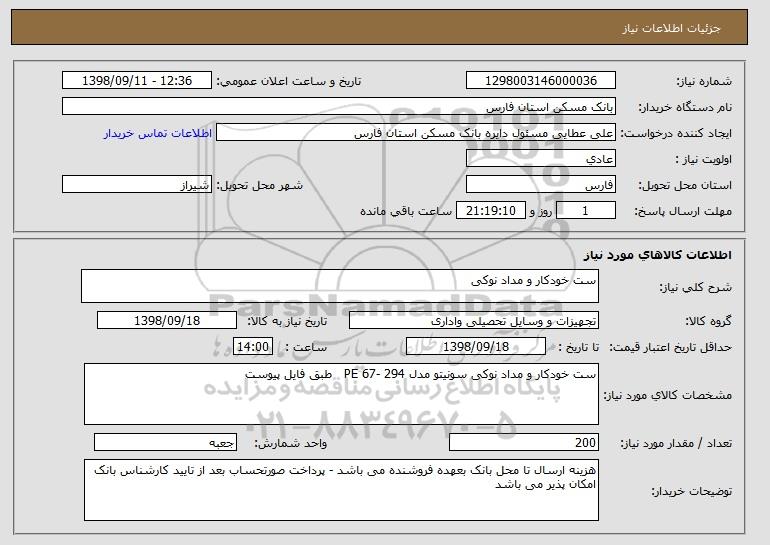Click the remaining time field 21:19:10
Screen dimensions: 770x545
491,211
